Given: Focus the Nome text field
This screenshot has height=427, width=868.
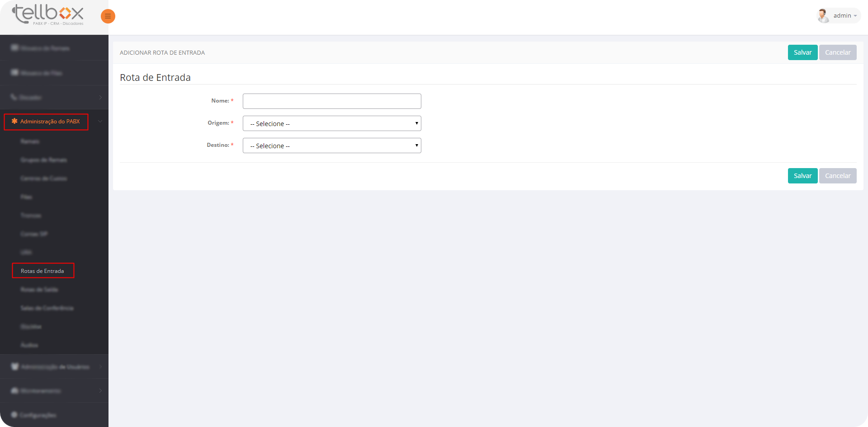Looking at the screenshot, I should (332, 101).
